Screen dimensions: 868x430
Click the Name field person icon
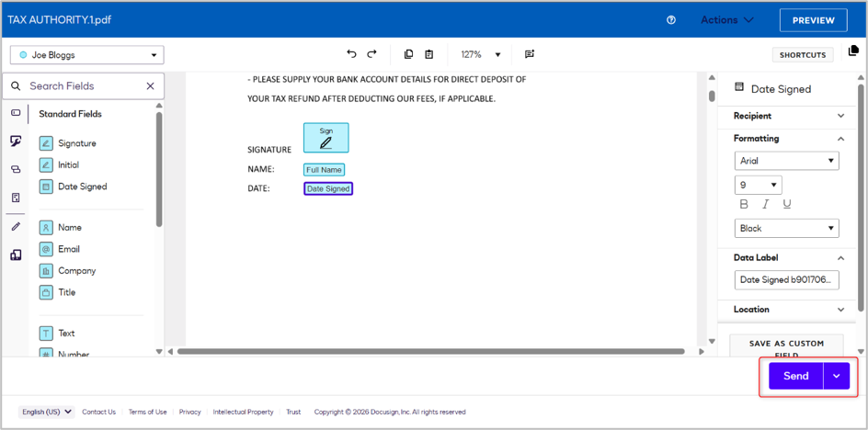click(46, 228)
